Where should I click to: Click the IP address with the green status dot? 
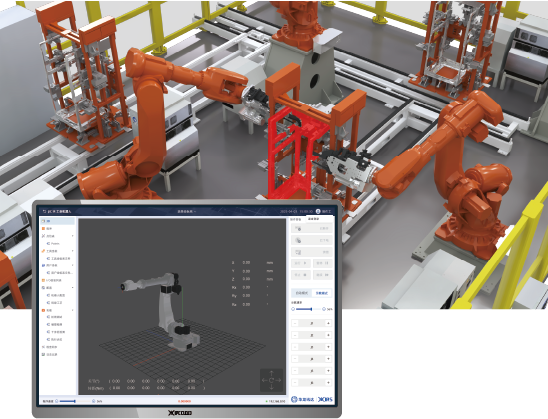[x=275, y=401]
